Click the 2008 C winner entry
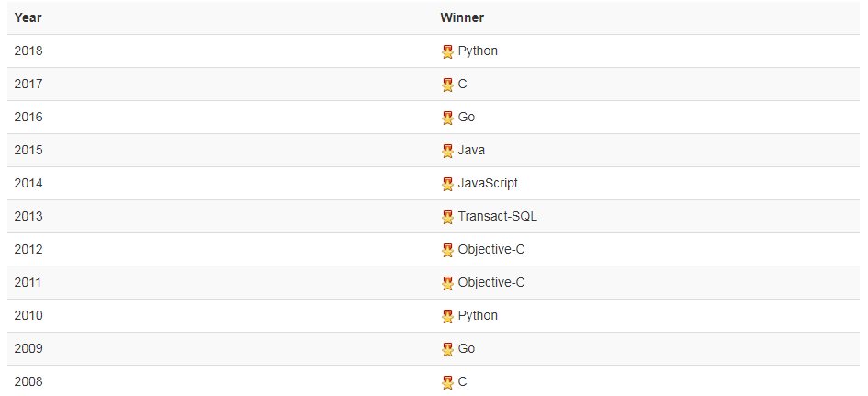This screenshot has height=396, width=868. pyautogui.click(x=463, y=382)
